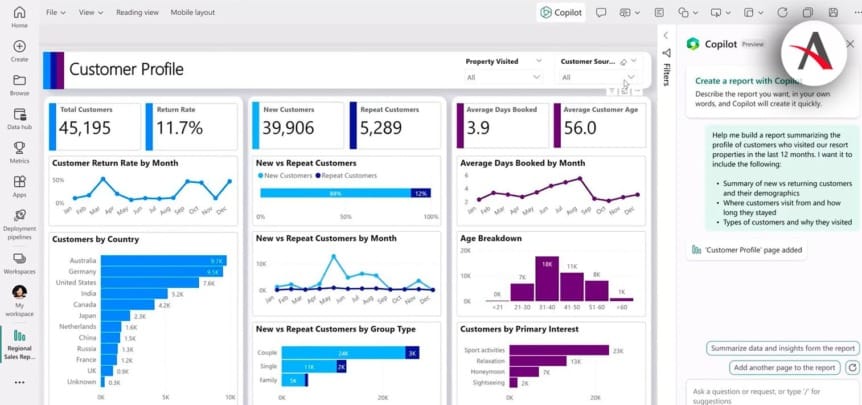
Task: Click the K button icon in toolbar
Action: coord(659,13)
